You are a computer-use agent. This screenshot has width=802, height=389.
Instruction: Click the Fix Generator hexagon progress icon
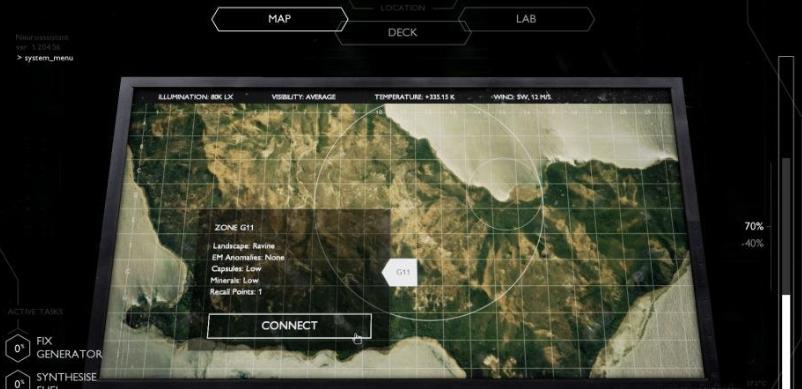(18, 349)
